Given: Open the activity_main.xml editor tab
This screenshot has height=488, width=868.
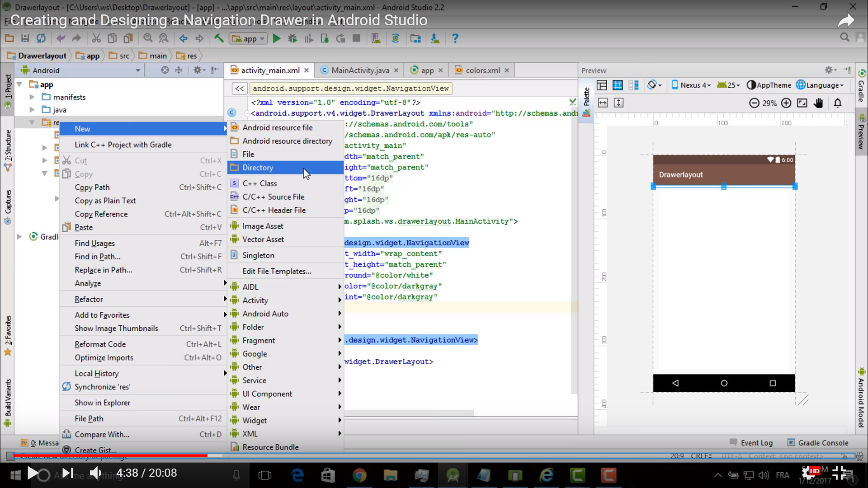Looking at the screenshot, I should [270, 70].
